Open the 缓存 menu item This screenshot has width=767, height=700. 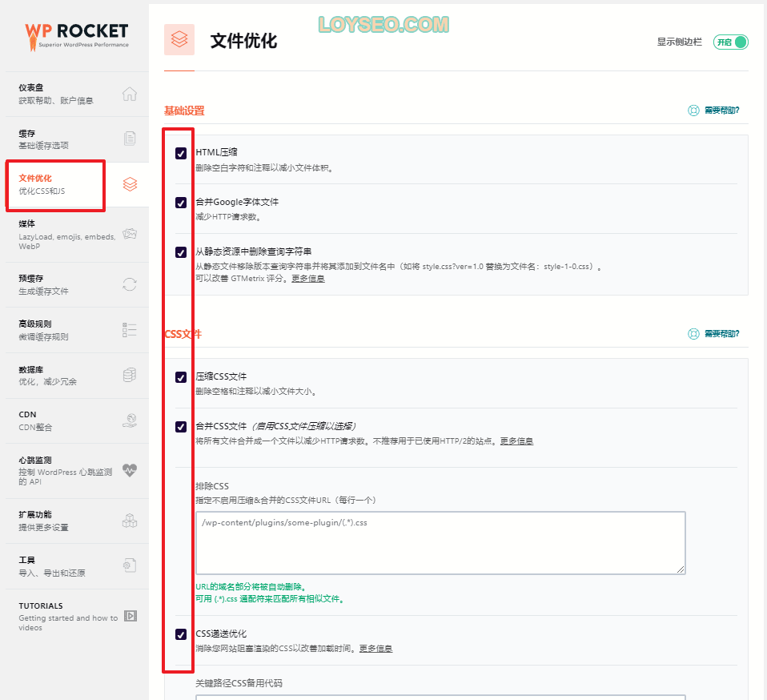click(78, 139)
